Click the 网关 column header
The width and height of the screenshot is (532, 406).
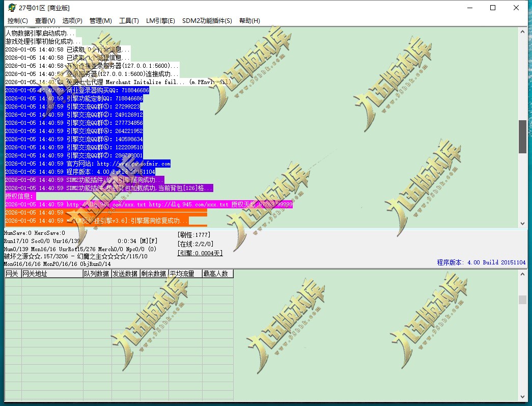pyautogui.click(x=13, y=274)
